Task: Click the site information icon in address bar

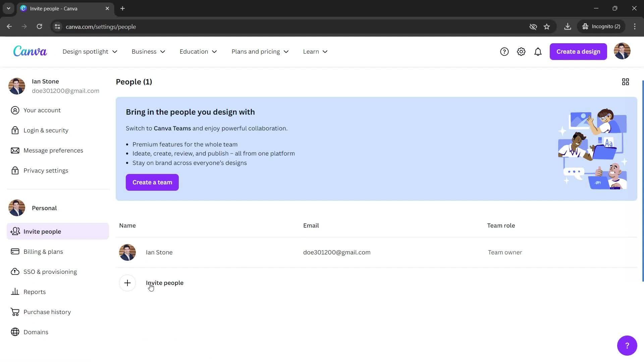Action: 57,26
